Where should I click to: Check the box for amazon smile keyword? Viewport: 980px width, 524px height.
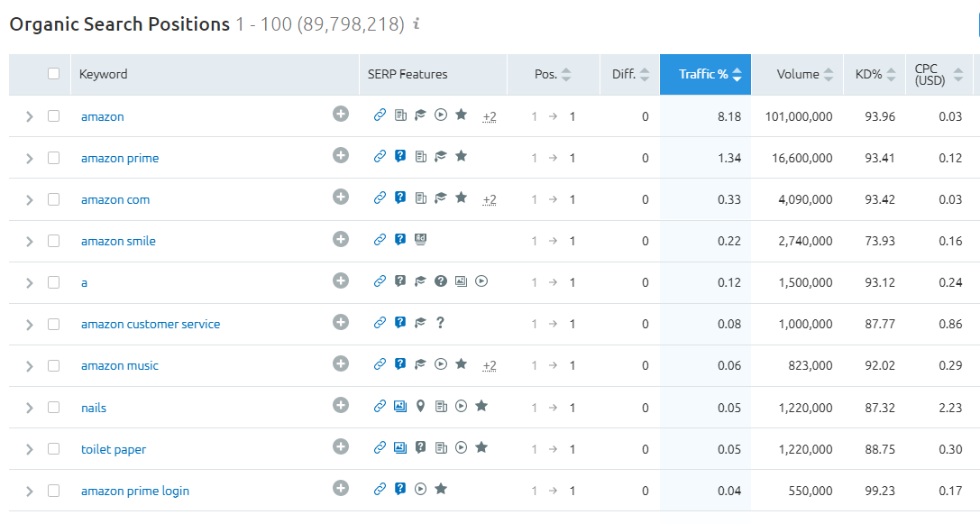[54, 241]
